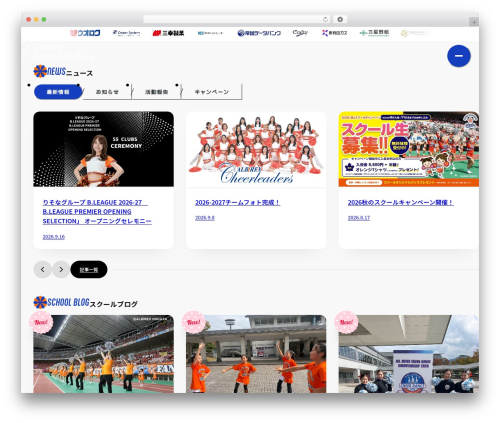Go to previous news slide arrow

42,269
